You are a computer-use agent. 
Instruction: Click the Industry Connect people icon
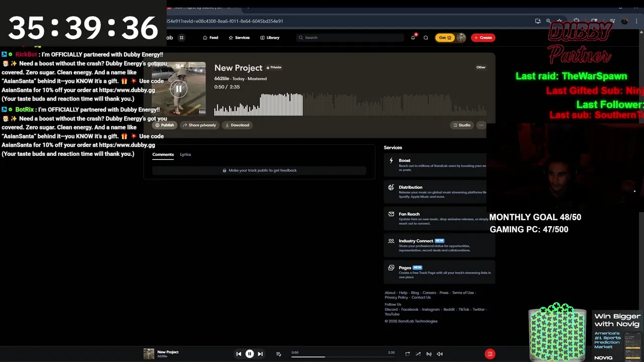(391, 241)
